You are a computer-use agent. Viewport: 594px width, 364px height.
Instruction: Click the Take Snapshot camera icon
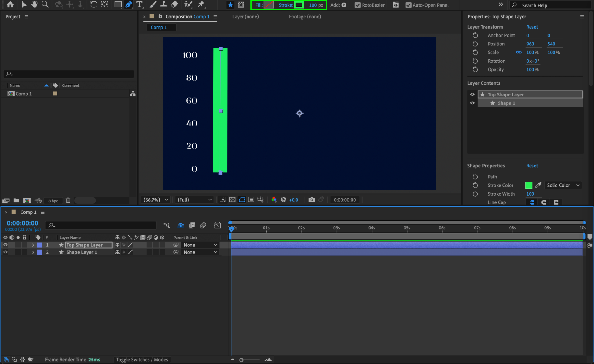(311, 200)
